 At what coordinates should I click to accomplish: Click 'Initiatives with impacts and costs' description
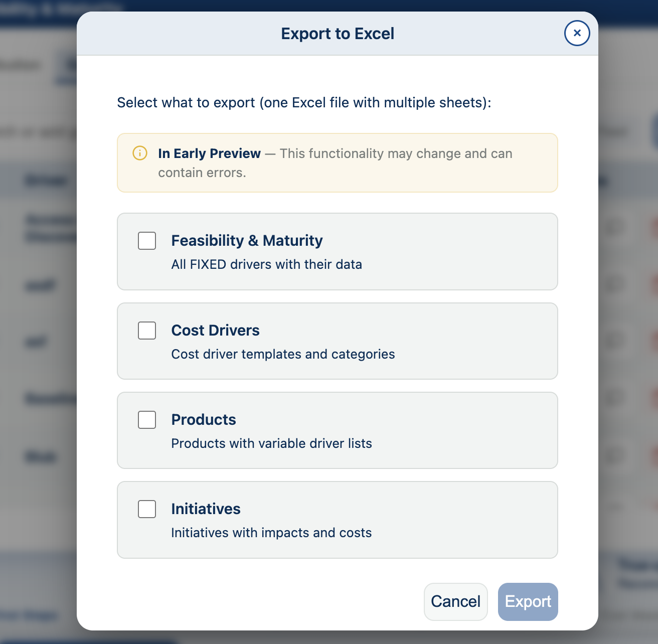coord(271,533)
